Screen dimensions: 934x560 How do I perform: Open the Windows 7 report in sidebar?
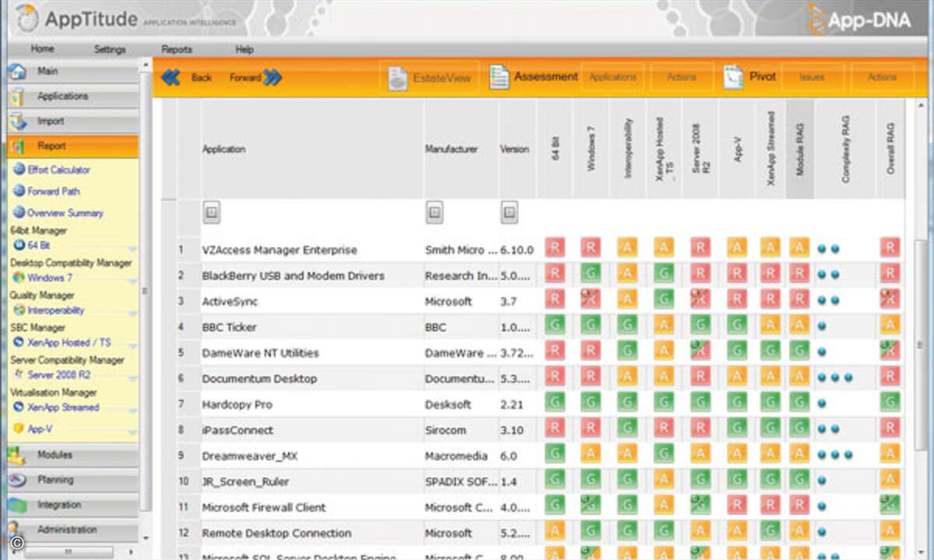[x=44, y=278]
